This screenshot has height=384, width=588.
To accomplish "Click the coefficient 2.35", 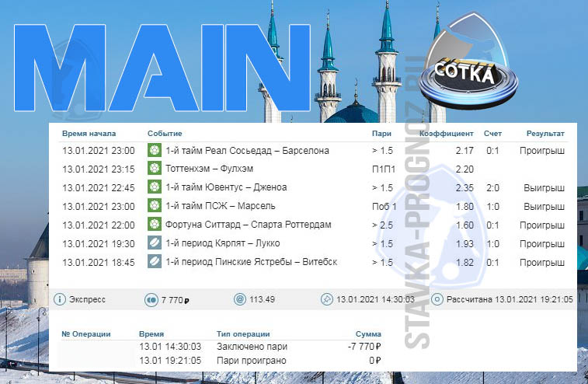I will click(x=464, y=187).
